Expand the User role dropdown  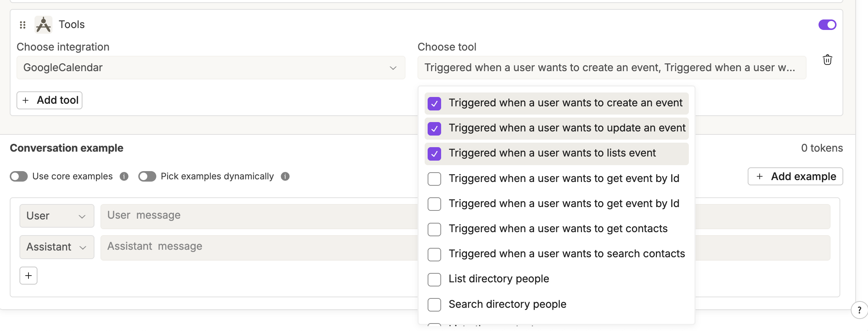[x=57, y=216]
